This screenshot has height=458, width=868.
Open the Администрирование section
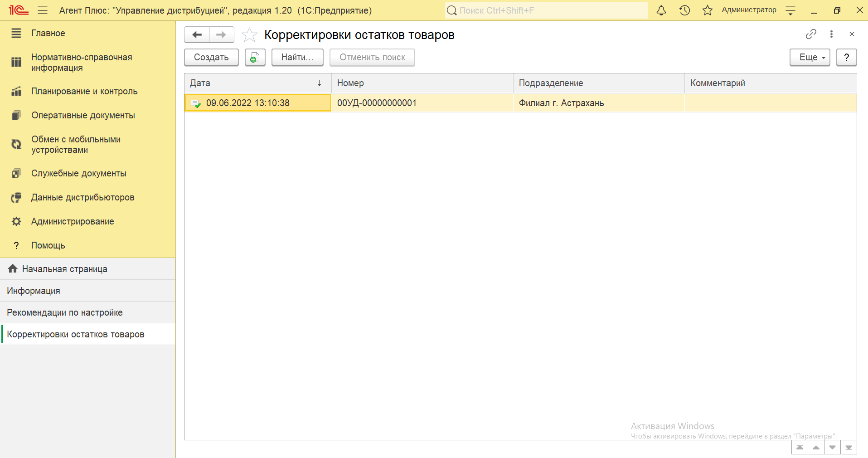[73, 221]
